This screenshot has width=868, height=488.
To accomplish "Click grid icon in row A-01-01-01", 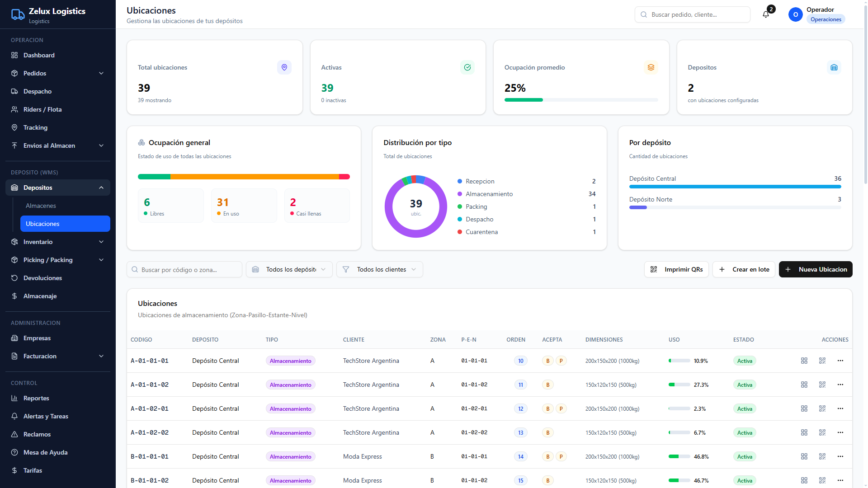I will [x=804, y=361].
